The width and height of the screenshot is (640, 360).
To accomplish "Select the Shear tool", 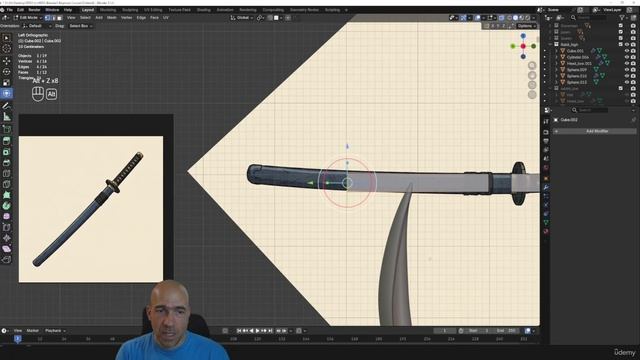I will pyautogui.click(x=7, y=249).
